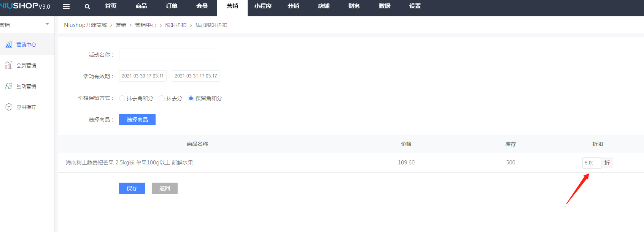Click the 库存 column header

pyautogui.click(x=510, y=144)
